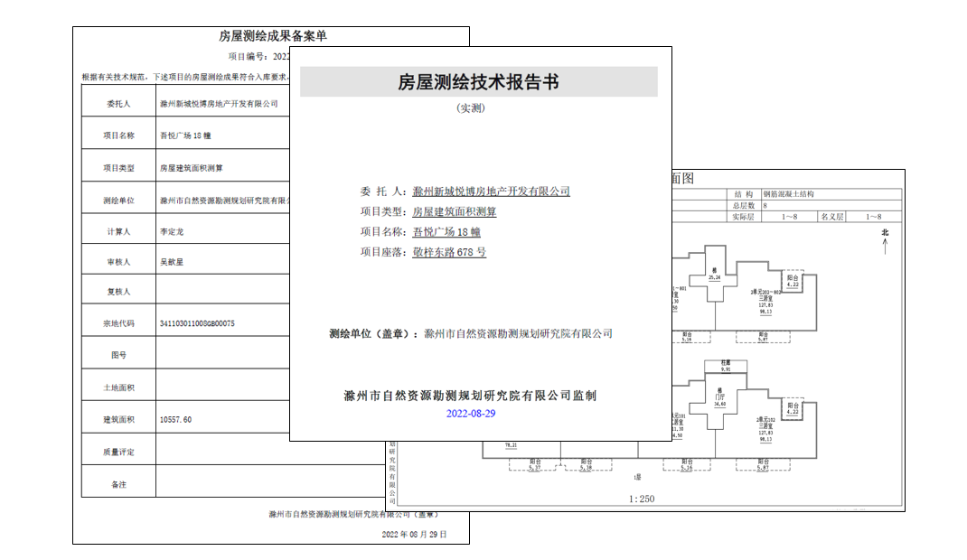Image resolution: width=967 pixels, height=560 pixels.
Task: Click the 测绘单位 row label in the filing form table
Action: [x=118, y=201]
